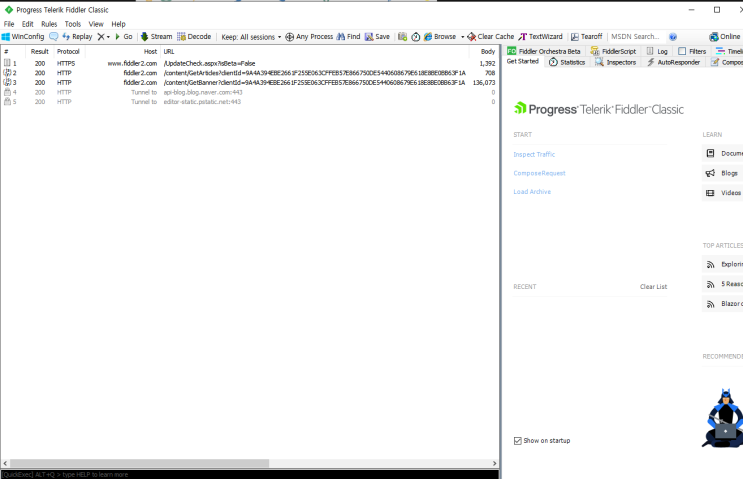Toggle Show on startup checkbox
Image resolution: width=743 pixels, height=479 pixels.
[x=517, y=441]
